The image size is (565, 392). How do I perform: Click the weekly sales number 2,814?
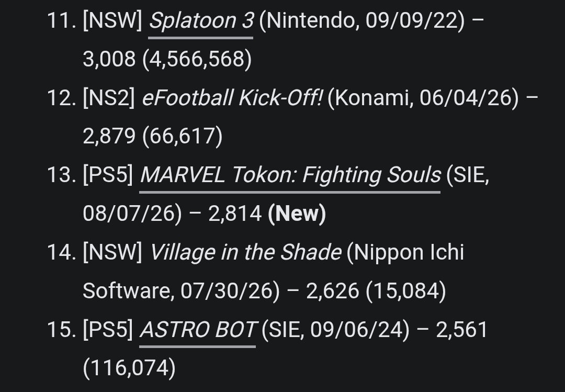coord(235,214)
